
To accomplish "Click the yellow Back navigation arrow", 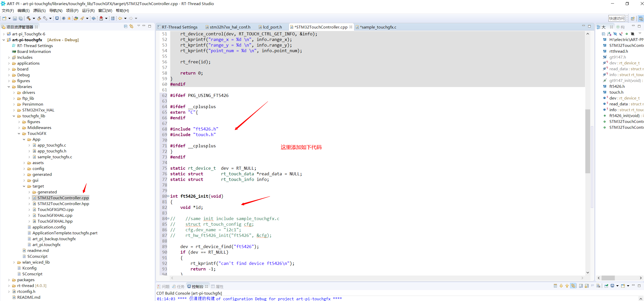I will coord(120,18).
